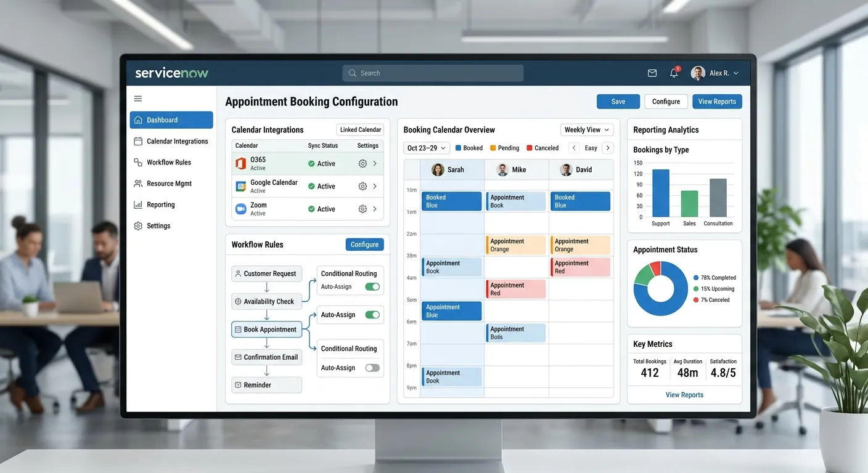Open the View Reports link under Key Metrics
Screen dimensions: 868x473
684,395
